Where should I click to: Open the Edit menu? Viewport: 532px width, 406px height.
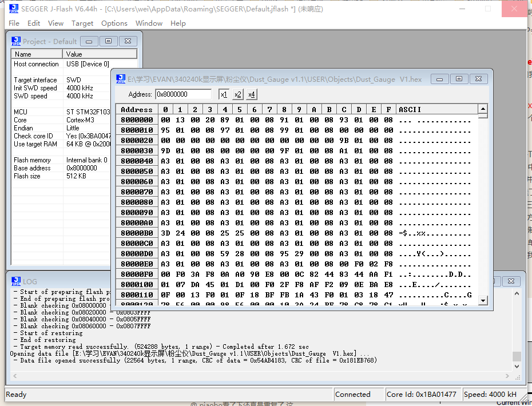click(34, 23)
